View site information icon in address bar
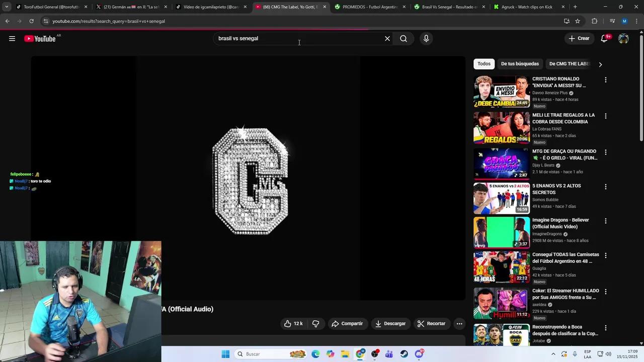 46,21
